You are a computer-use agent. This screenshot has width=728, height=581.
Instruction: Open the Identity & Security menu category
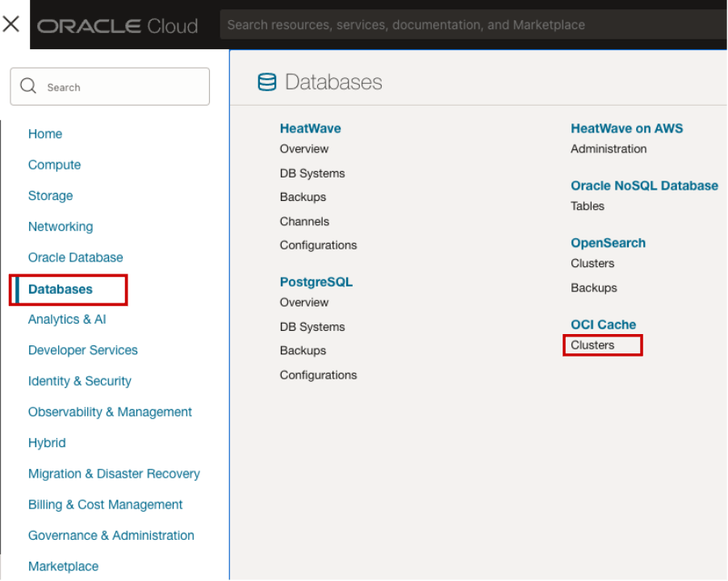click(79, 381)
